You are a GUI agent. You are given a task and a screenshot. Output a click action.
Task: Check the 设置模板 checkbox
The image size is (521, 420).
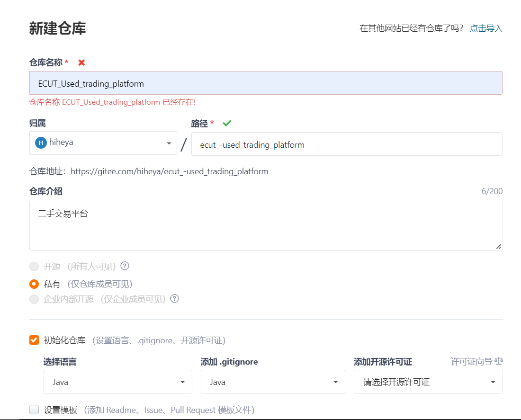34,410
